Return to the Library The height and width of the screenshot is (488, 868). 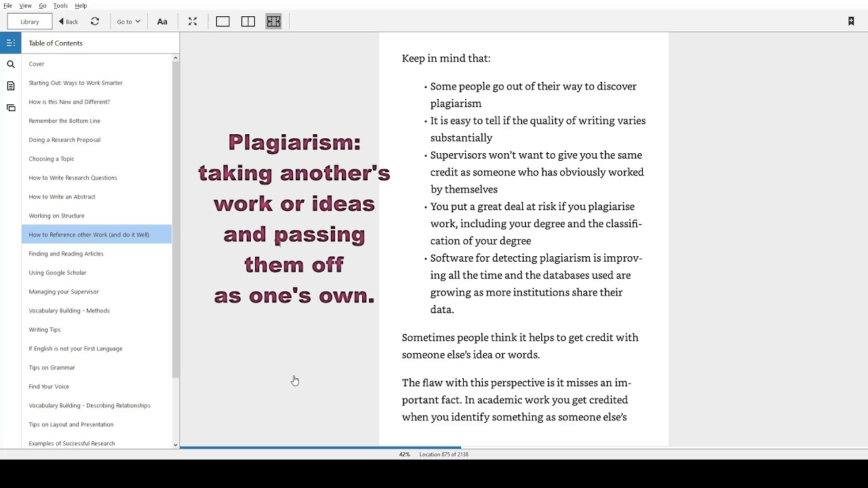click(30, 22)
